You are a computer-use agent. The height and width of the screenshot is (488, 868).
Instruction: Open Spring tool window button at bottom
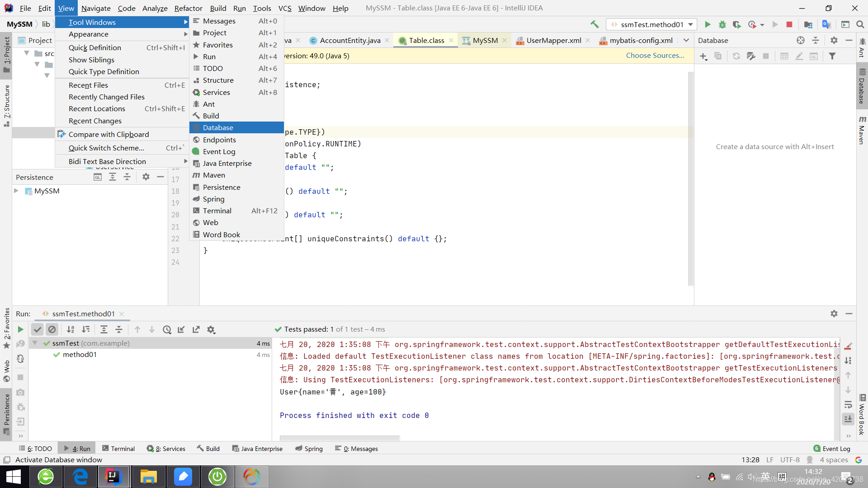tap(309, 449)
